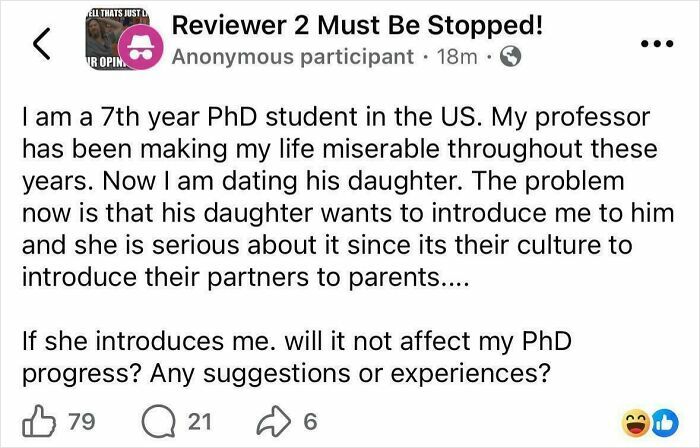The height and width of the screenshot is (448, 700).
Task: Click the 6 shares count
Action: pyautogui.click(x=310, y=422)
